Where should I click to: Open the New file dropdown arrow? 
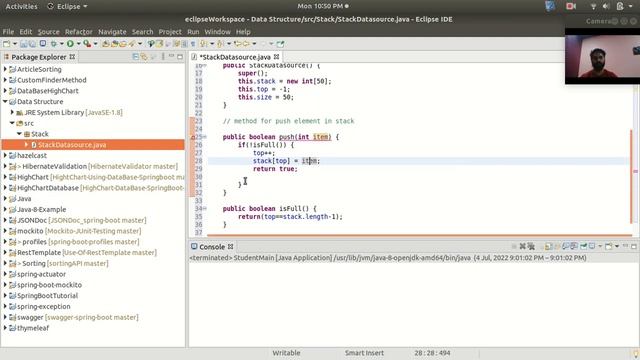15,44
